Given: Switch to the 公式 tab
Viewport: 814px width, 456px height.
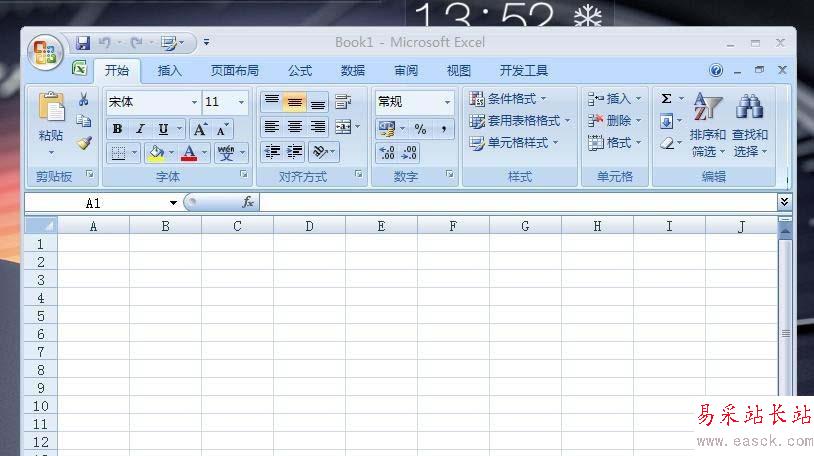Looking at the screenshot, I should click(300, 71).
